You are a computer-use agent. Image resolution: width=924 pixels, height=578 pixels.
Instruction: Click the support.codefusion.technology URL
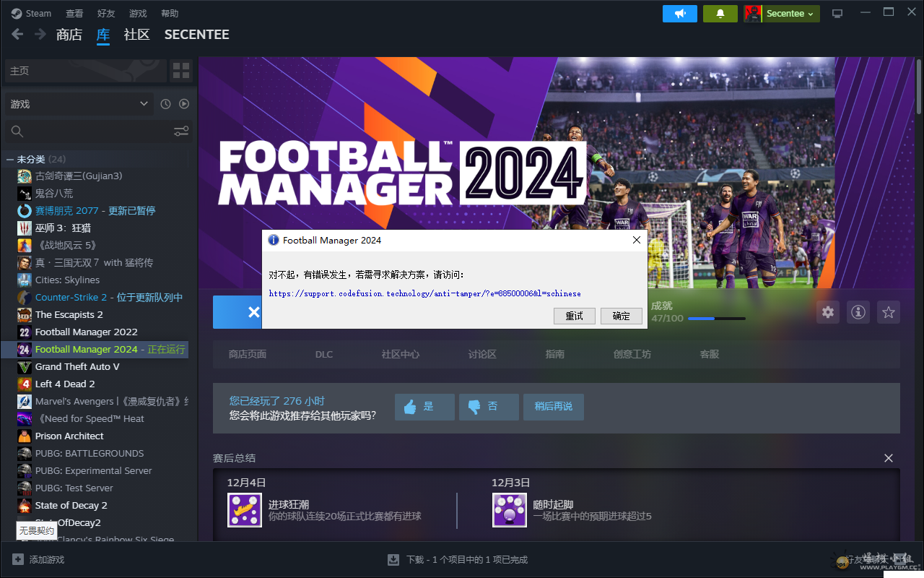click(x=425, y=293)
